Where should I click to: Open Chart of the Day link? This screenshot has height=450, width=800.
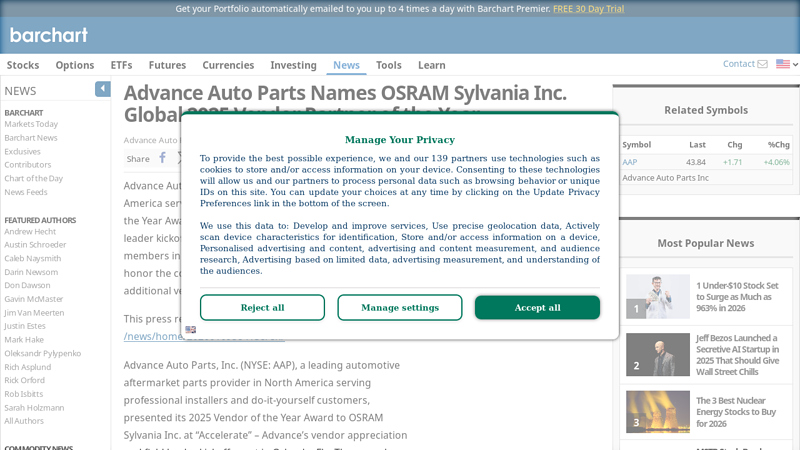(x=34, y=179)
